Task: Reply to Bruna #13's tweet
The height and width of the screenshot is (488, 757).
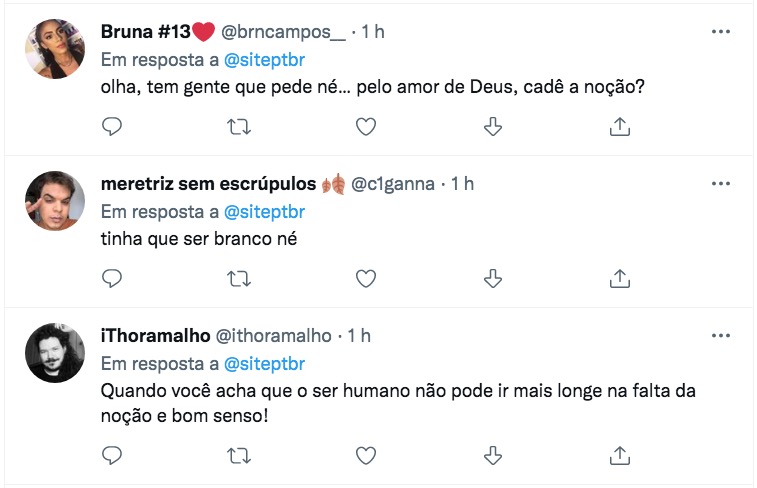Action: click(113, 126)
